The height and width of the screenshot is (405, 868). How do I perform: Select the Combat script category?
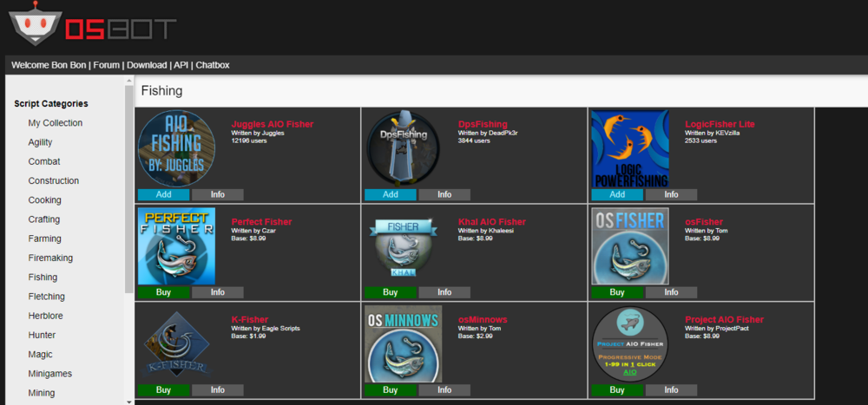click(x=44, y=161)
